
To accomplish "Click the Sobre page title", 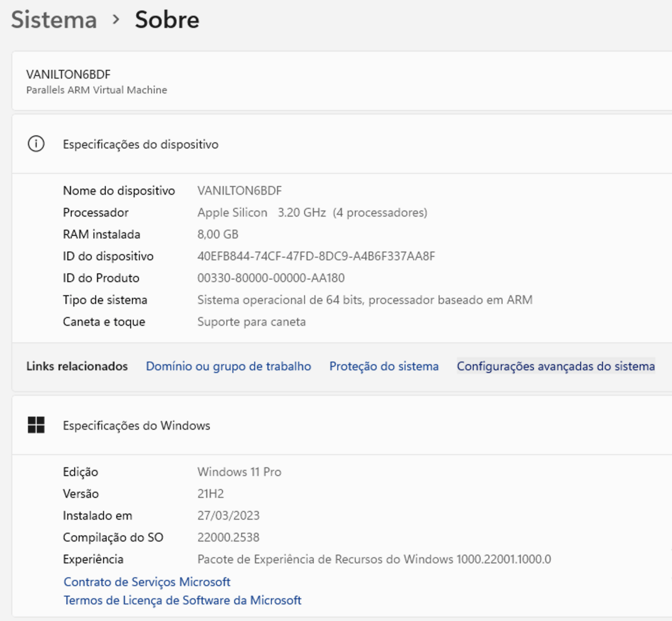I will pyautogui.click(x=167, y=20).
